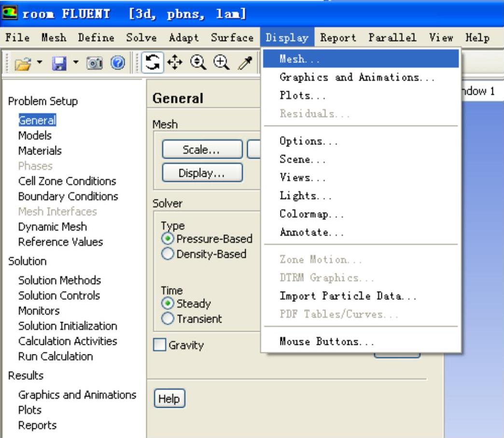The height and width of the screenshot is (438, 504).
Task: Select Reference Values in tree
Action: coord(60,242)
